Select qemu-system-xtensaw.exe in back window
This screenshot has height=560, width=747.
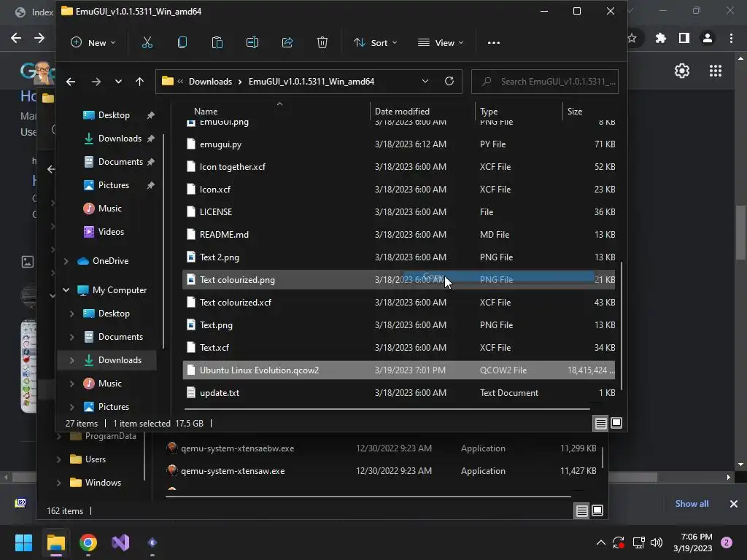pos(381,471)
